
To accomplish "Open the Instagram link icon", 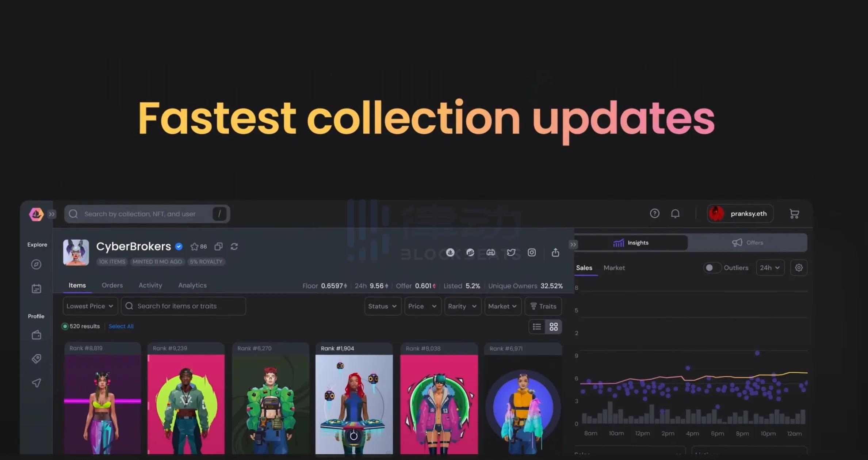I will tap(532, 252).
